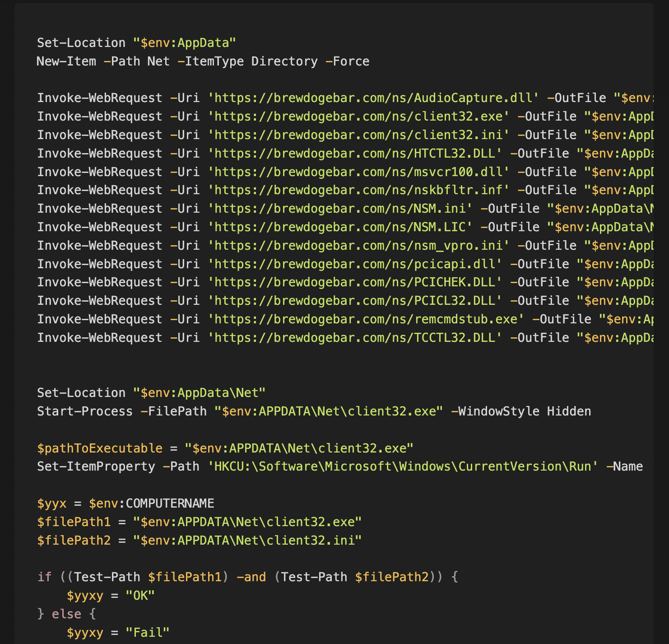Click the Set-Location "$env:AppData\Net" line

click(151, 393)
